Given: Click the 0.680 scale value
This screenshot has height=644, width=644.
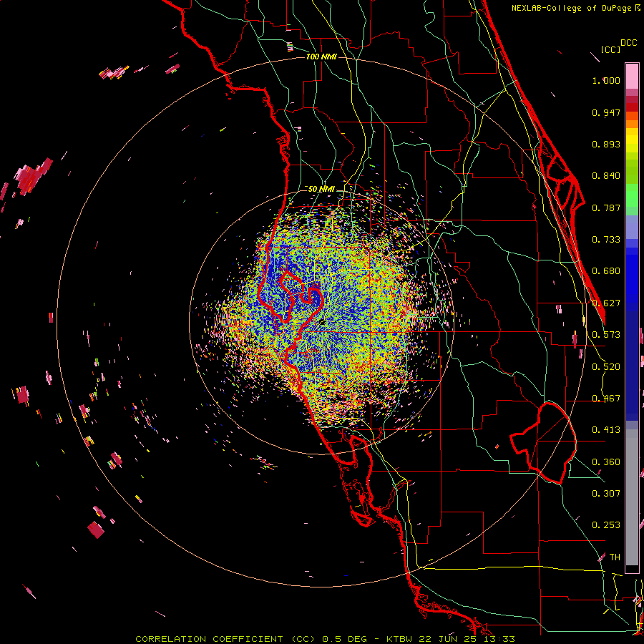Looking at the screenshot, I should point(606,271).
